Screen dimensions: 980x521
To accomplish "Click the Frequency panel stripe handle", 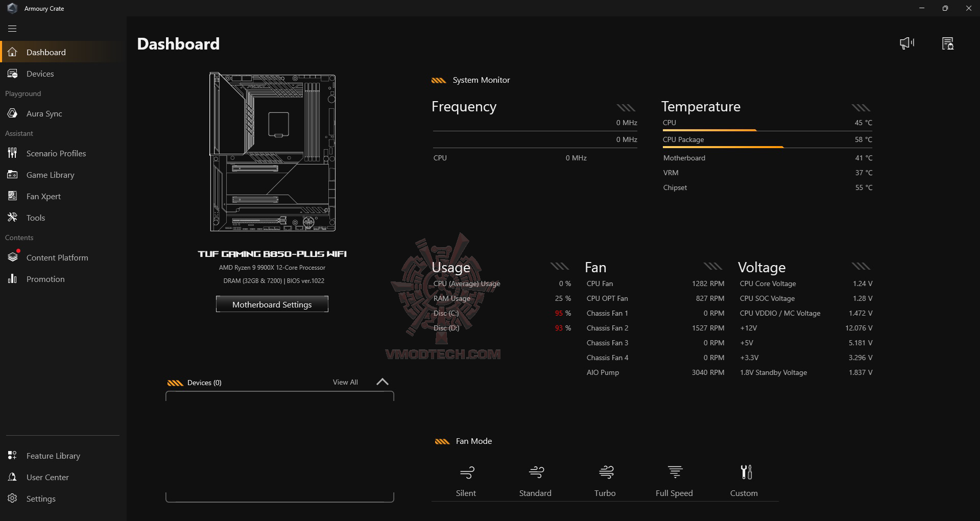I will click(x=626, y=107).
